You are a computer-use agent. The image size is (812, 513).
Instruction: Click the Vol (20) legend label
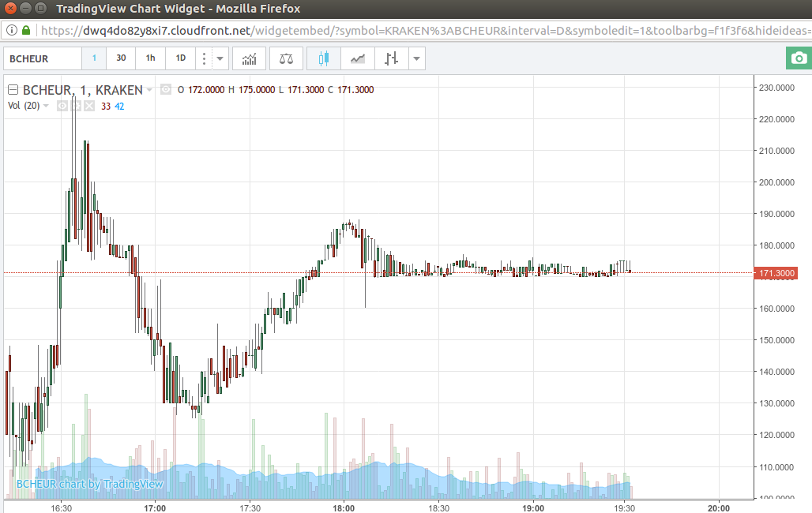tap(24, 106)
